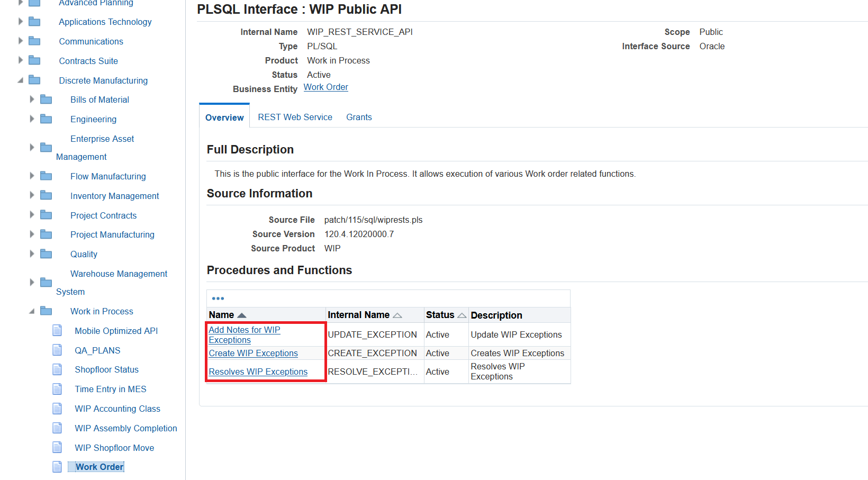Click the ellipsis table options icon
Viewport: 868px width, 480px height.
point(218,298)
